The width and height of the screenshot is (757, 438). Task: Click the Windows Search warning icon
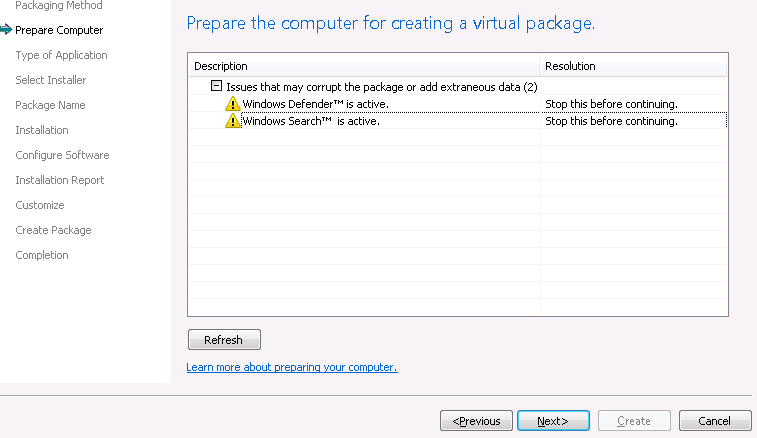tap(233, 122)
